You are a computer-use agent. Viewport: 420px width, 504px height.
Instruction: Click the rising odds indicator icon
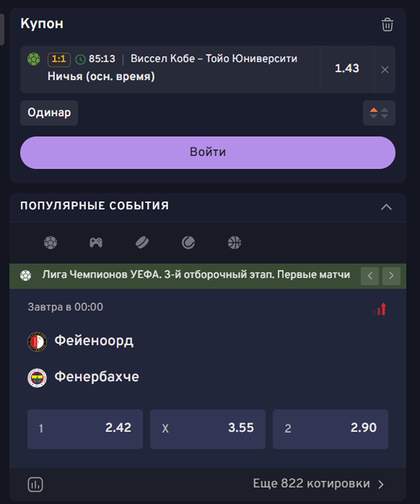coord(379,309)
